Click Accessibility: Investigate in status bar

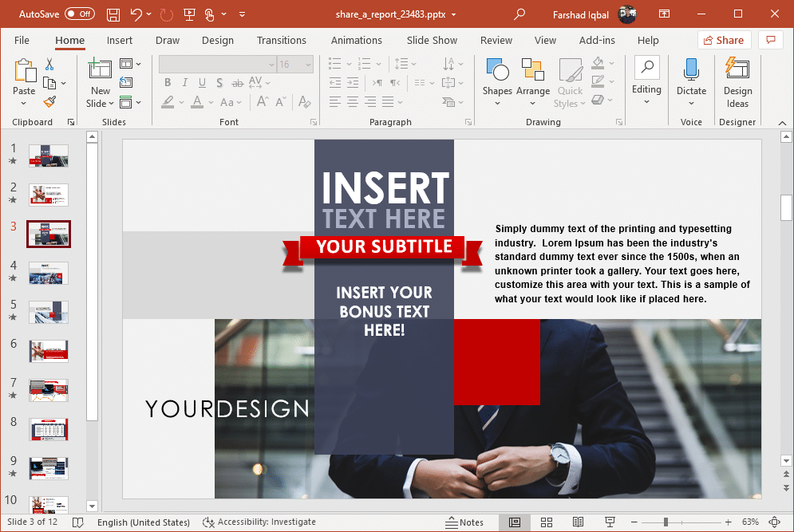259,522
